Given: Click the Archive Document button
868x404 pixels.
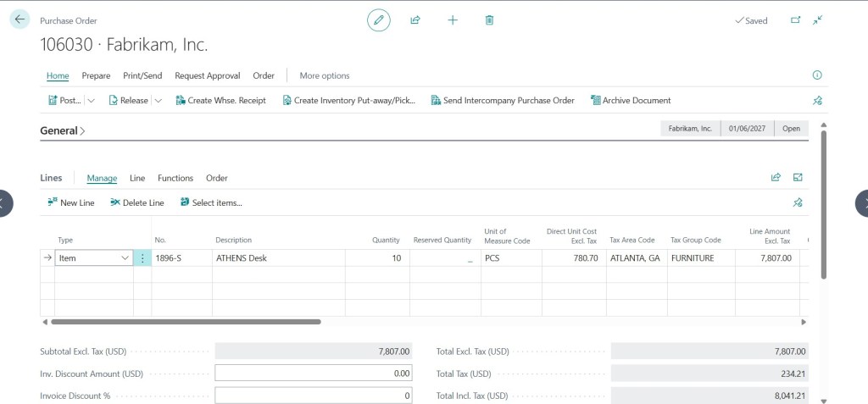Looking at the screenshot, I should (631, 101).
